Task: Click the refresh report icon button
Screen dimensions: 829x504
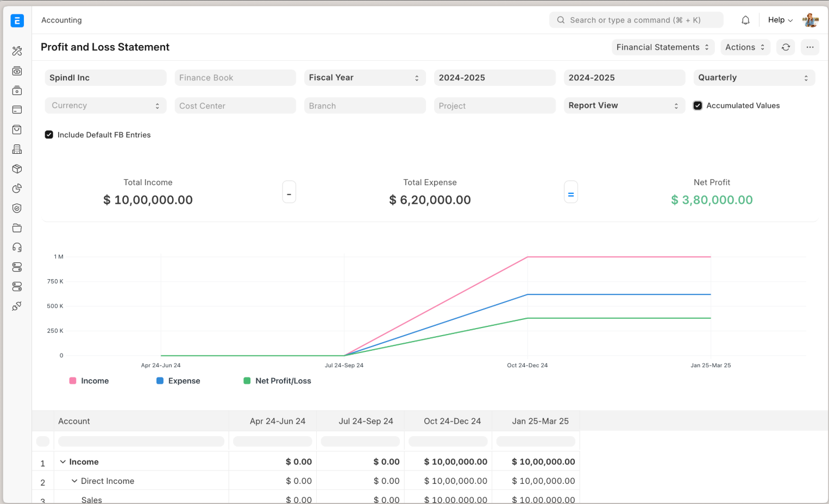Action: click(x=786, y=47)
